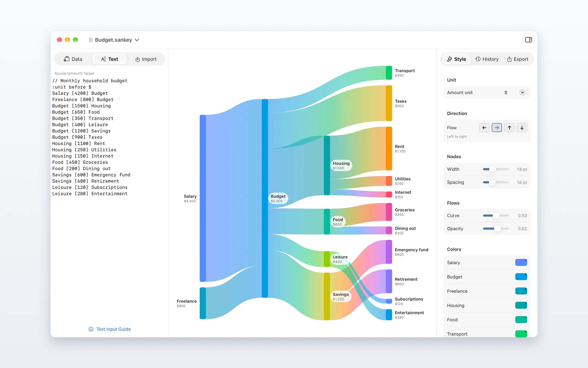Viewport: 588px width, 368px height.
Task: Select the pink Groceries node
Action: pyautogui.click(x=389, y=212)
